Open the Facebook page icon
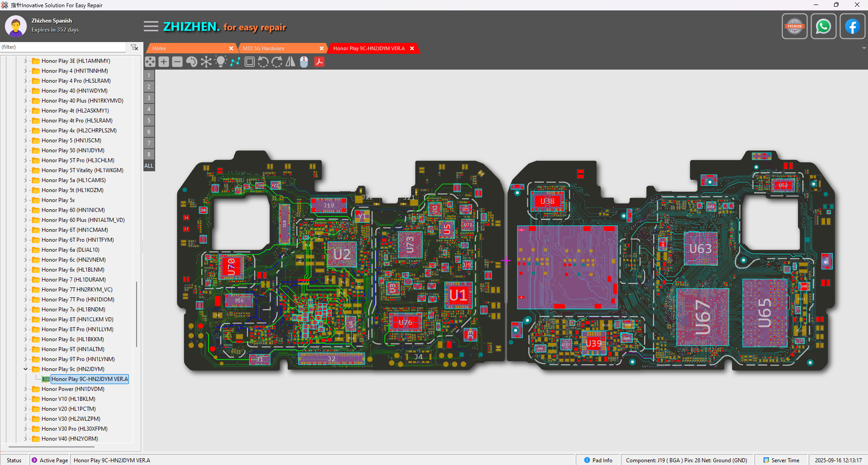Image resolution: width=868 pixels, height=465 pixels. tap(852, 27)
